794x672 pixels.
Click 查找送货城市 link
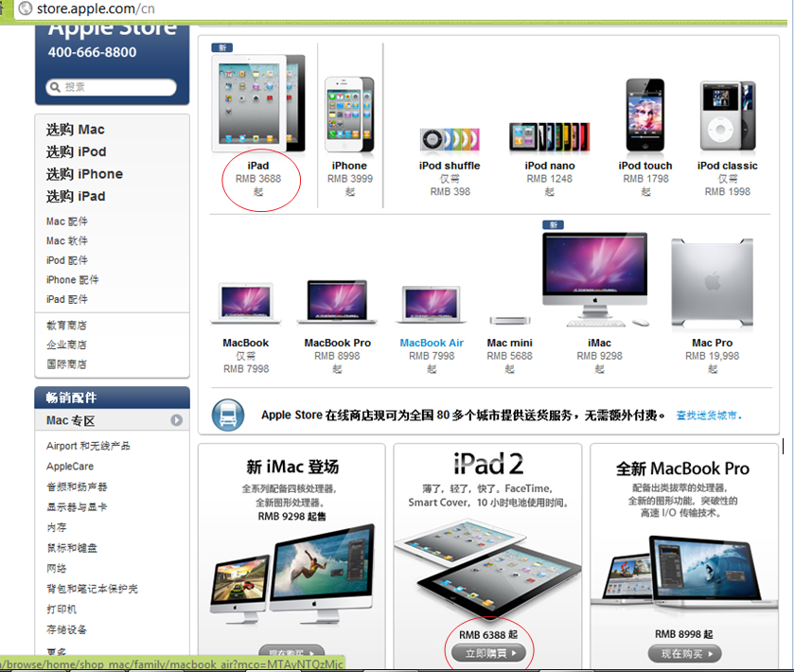tap(709, 416)
